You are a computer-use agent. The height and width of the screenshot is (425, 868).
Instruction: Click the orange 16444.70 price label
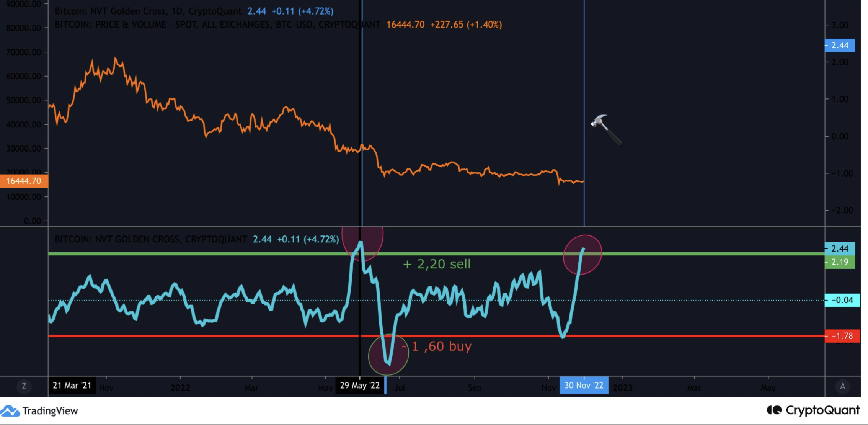24,181
